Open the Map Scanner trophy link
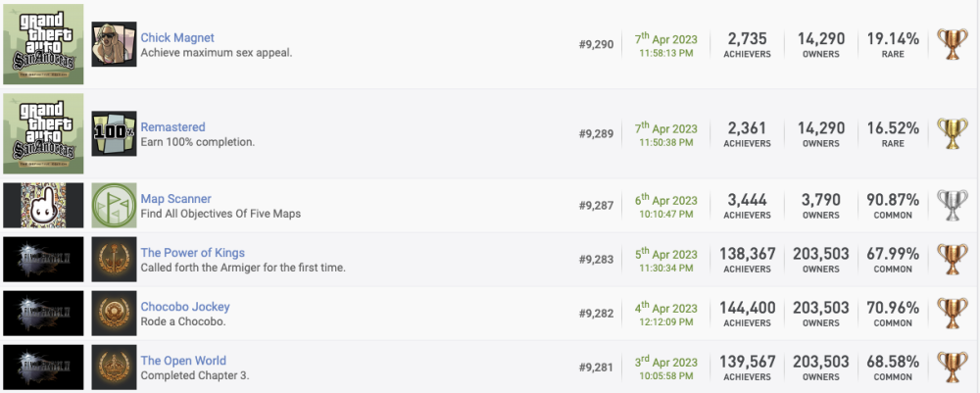Screen dimensions: 980x393 (x=175, y=199)
